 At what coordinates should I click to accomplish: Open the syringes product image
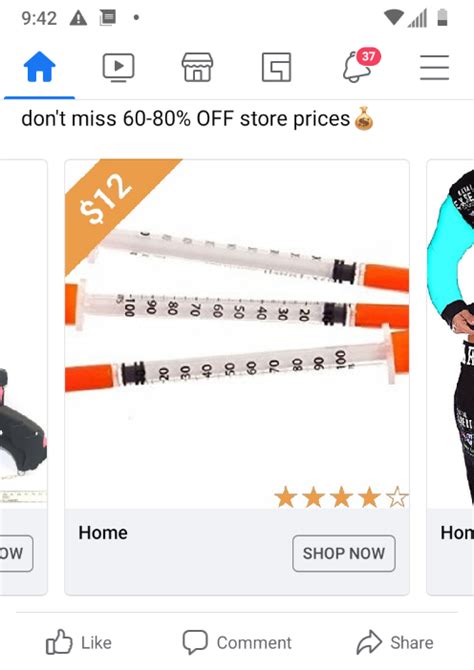(x=237, y=334)
